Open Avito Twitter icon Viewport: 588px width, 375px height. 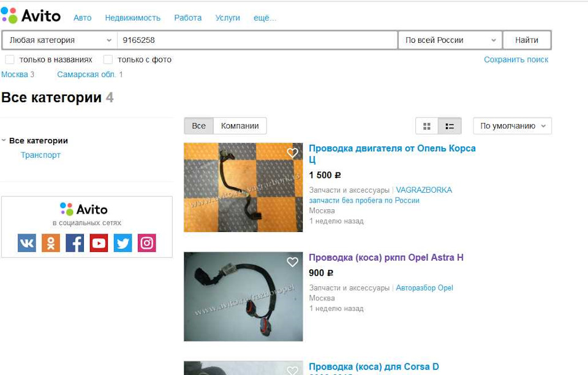[123, 243]
